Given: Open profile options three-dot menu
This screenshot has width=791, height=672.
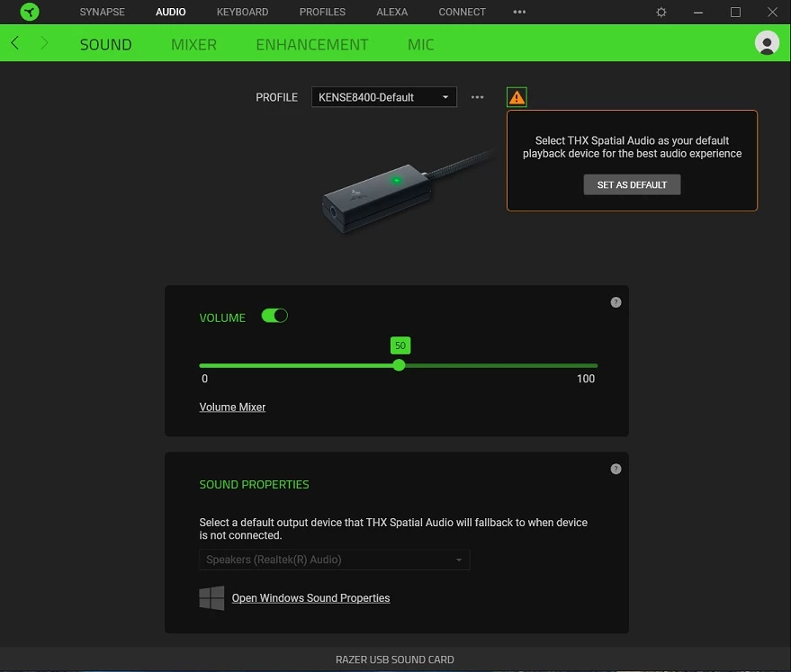Looking at the screenshot, I should tap(477, 97).
